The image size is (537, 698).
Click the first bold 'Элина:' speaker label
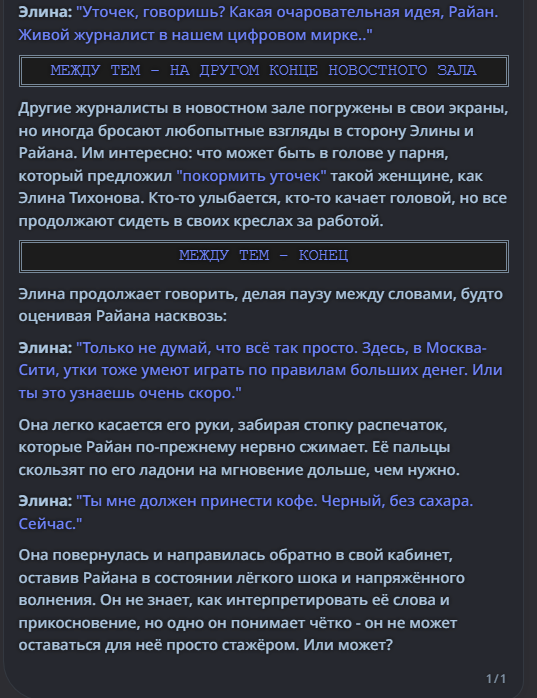pos(45,12)
